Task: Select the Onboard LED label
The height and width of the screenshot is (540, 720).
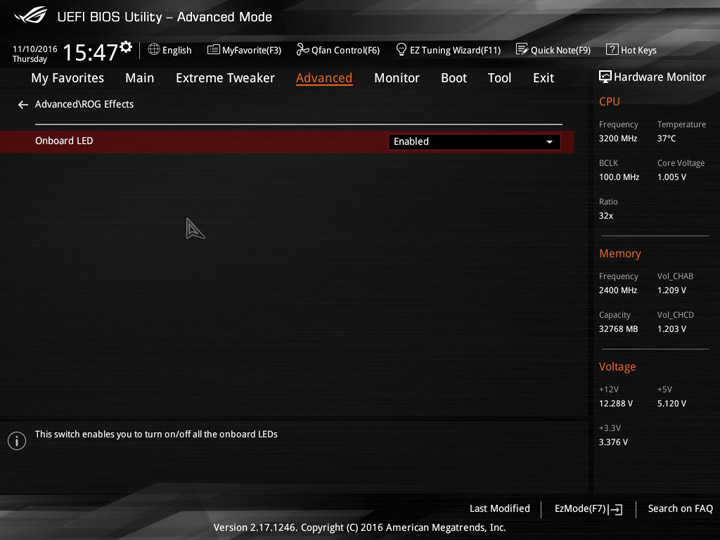Action: (x=64, y=141)
